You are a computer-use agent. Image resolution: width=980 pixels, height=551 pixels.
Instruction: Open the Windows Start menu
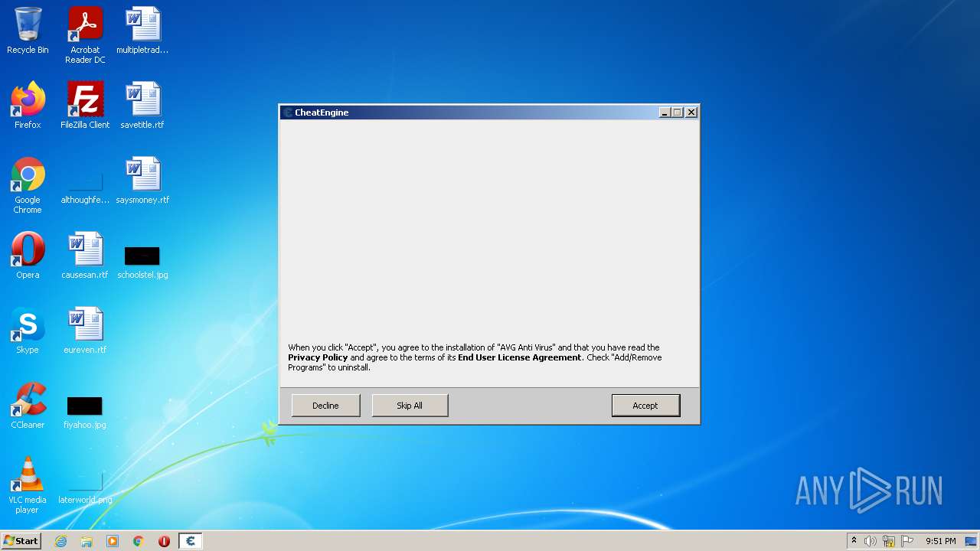point(21,541)
